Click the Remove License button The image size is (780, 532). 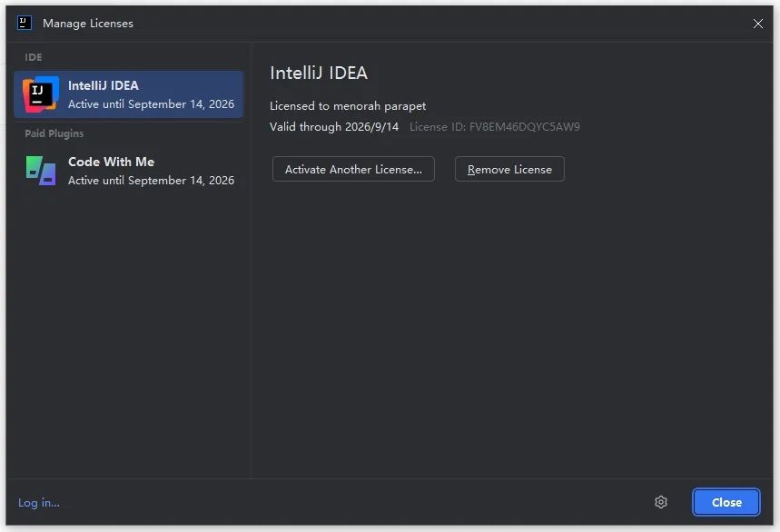pos(509,169)
